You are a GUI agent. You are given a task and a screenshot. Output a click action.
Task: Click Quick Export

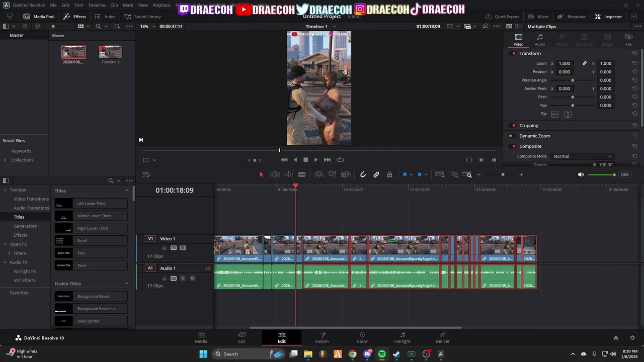pos(502,17)
